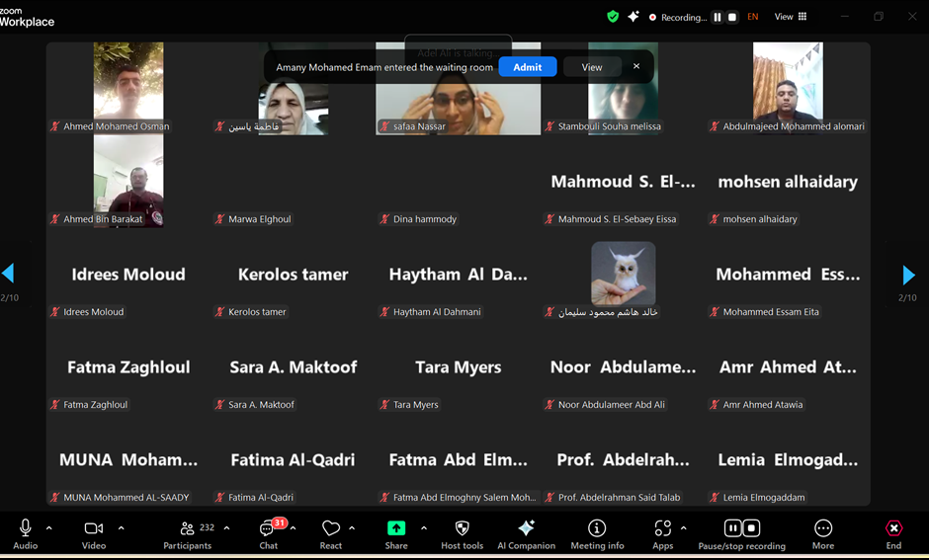The image size is (929, 560).
Task: Click Fatma Abd Elmoghny Salem name label
Action: pos(464,498)
